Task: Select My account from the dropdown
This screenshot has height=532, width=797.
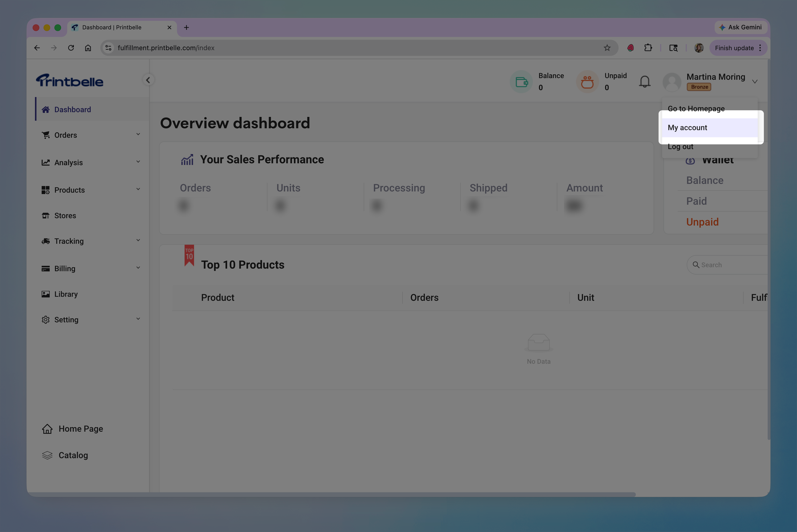Action: 687,128
